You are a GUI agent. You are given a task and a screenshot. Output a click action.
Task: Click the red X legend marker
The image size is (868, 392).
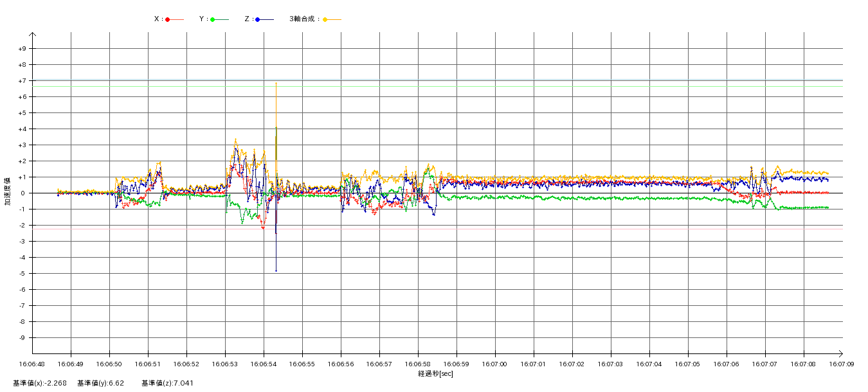[x=168, y=19]
